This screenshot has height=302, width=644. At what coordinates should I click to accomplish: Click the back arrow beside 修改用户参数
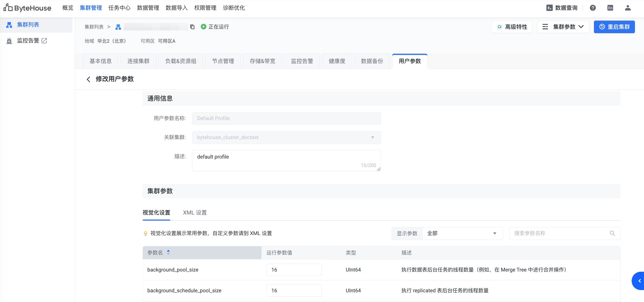coord(88,79)
